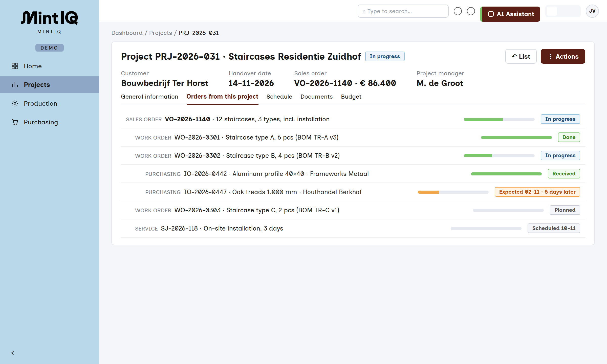
Task: Click the VO-2026-1140 progress bar
Action: (x=499, y=119)
